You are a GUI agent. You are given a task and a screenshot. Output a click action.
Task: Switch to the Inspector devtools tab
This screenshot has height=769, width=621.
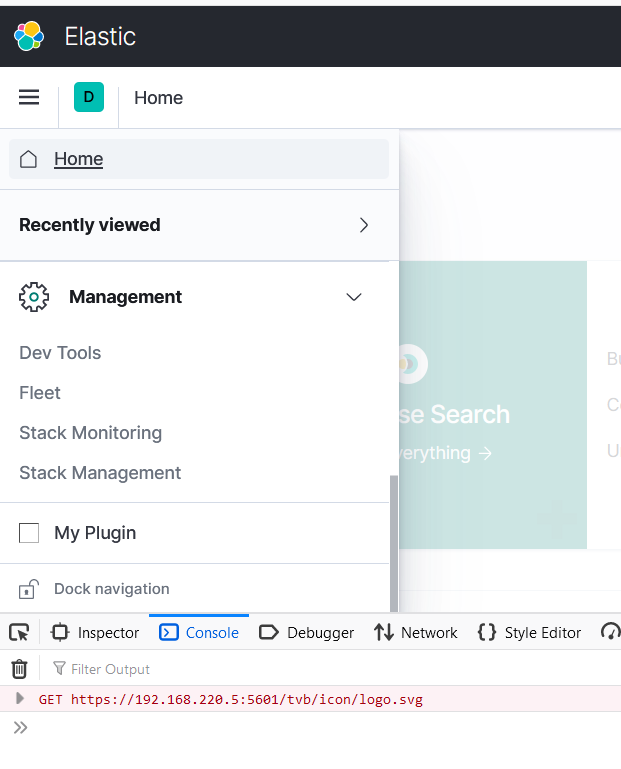(x=95, y=633)
